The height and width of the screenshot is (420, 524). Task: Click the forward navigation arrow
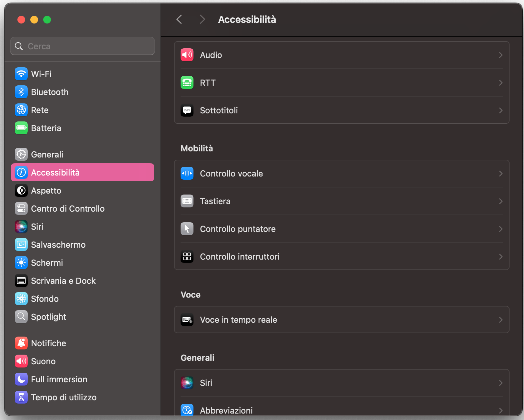pyautogui.click(x=202, y=19)
